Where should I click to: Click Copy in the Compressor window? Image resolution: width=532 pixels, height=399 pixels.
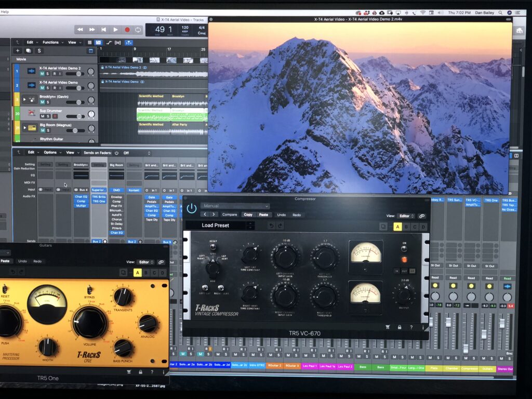pos(248,215)
